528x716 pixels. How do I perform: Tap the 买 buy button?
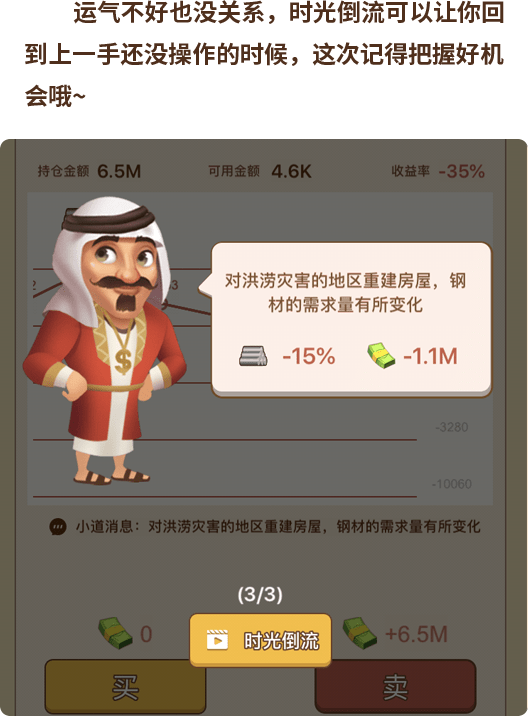[x=125, y=686]
